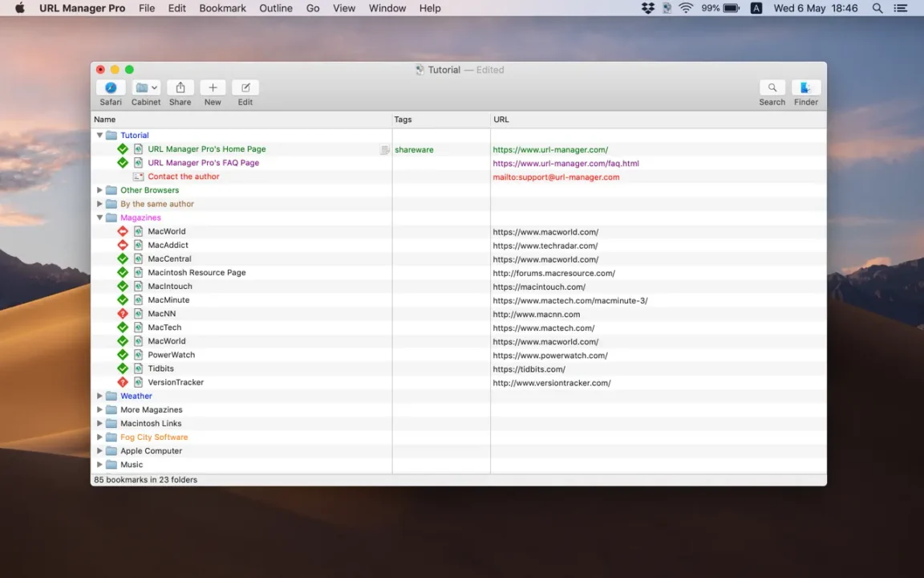This screenshot has width=924, height=578.
Task: Click the macintouch.com URL link
Action: point(539,287)
